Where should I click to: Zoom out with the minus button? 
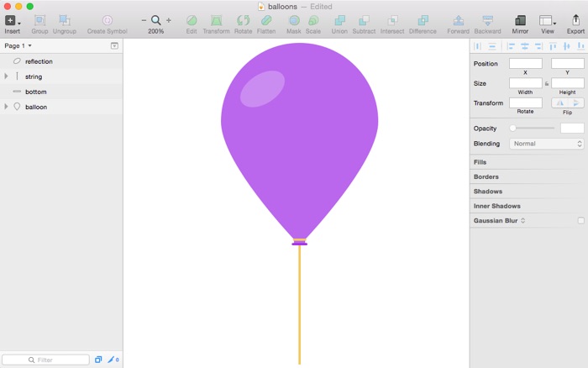(x=144, y=21)
